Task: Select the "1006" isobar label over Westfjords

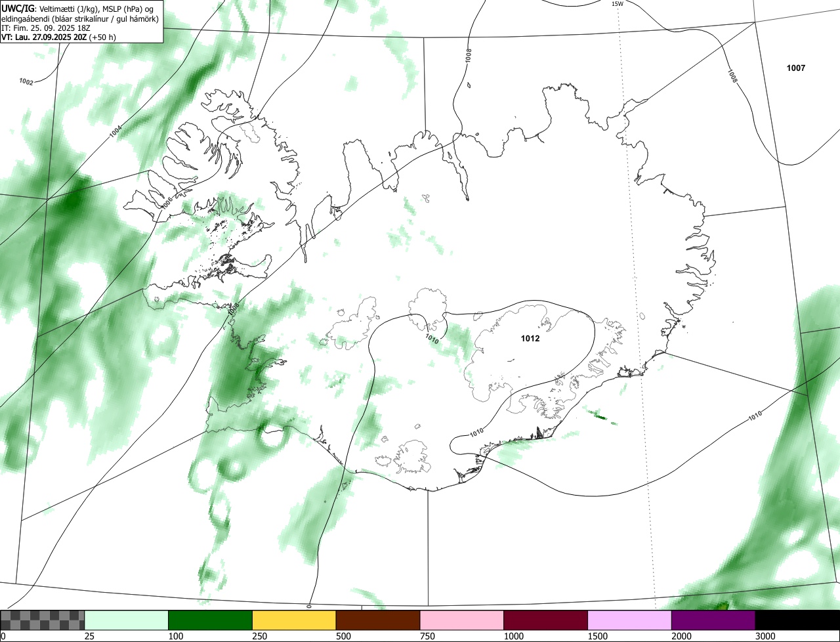Action: [x=167, y=203]
